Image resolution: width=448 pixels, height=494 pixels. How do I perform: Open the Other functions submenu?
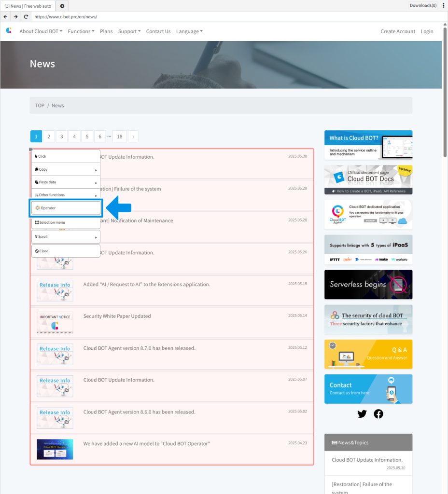[66, 195]
